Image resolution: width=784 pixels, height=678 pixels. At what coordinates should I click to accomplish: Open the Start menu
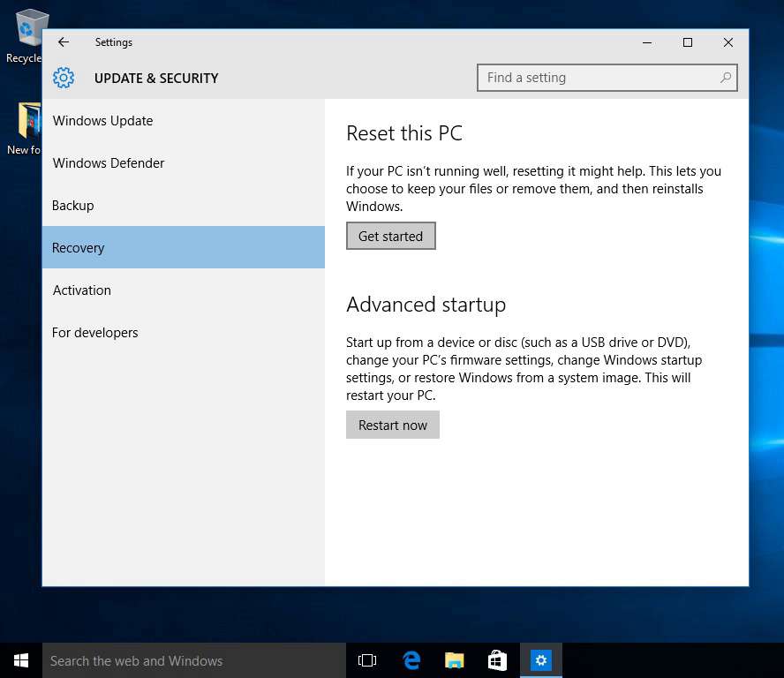(20, 659)
